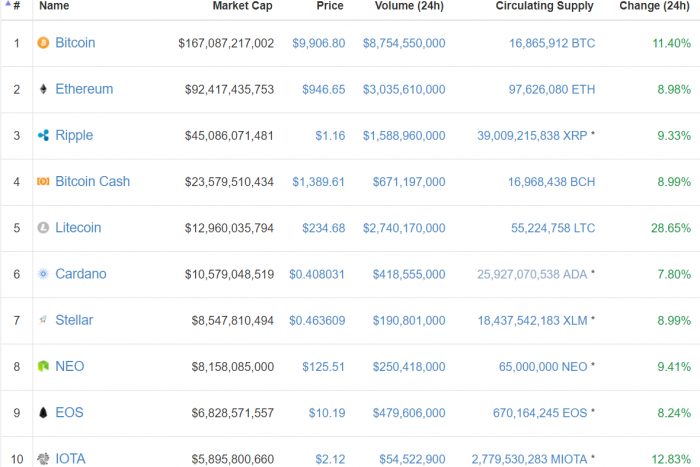Click Bitcoin price $9,906.80

319,43
